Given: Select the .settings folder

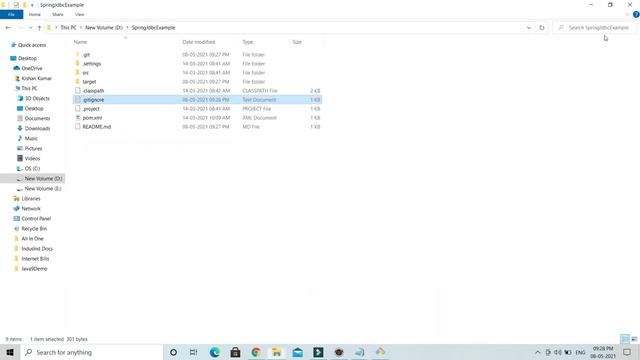Looking at the screenshot, I should (x=197, y=64).
